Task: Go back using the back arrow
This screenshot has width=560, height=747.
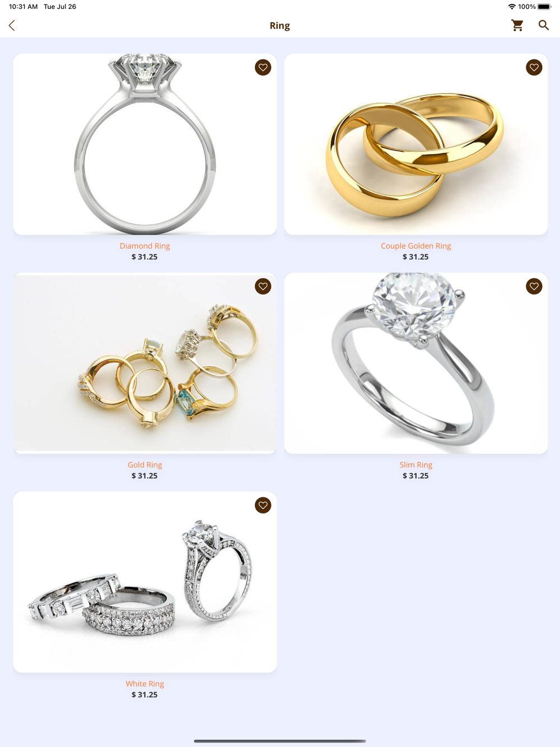Action: (x=12, y=25)
